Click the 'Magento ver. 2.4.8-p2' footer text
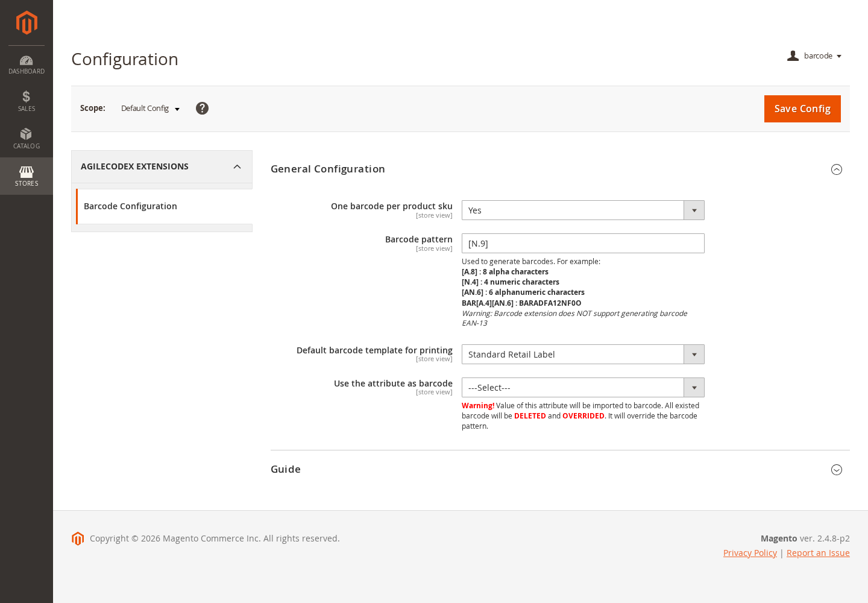 [x=805, y=538]
